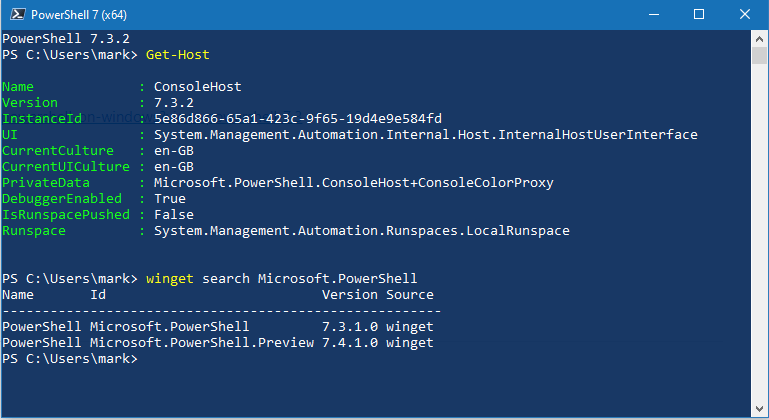
Task: Click the 'DebuggerEnabled' property label
Action: point(62,198)
